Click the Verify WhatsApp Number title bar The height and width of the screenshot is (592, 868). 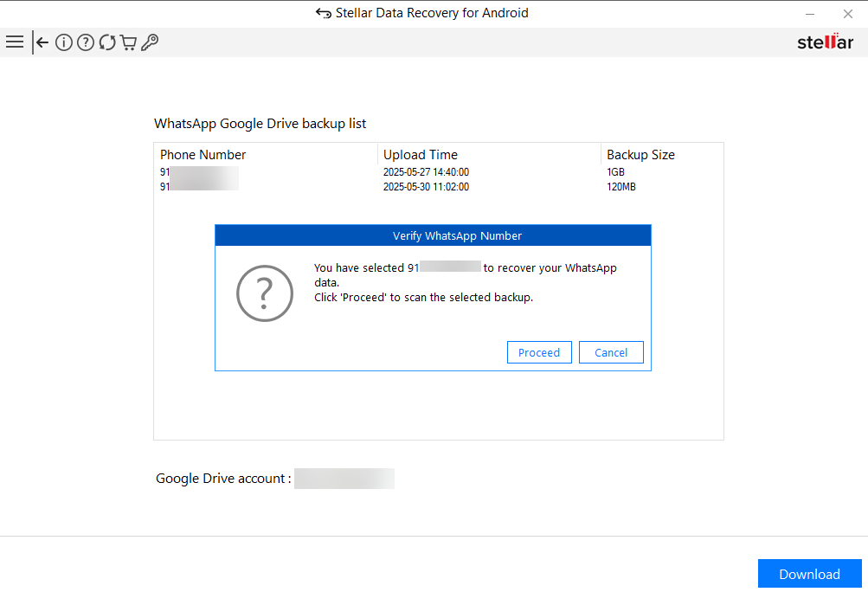coord(433,235)
